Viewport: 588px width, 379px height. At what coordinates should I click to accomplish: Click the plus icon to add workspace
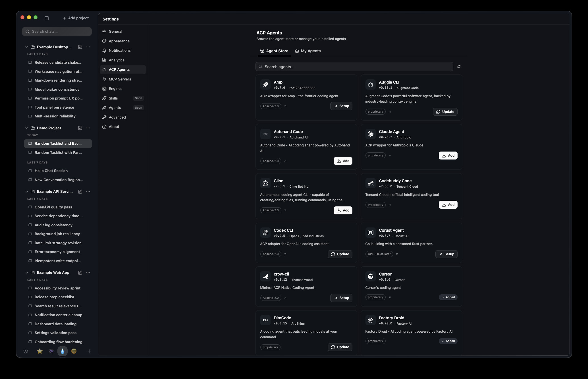pyautogui.click(x=89, y=351)
